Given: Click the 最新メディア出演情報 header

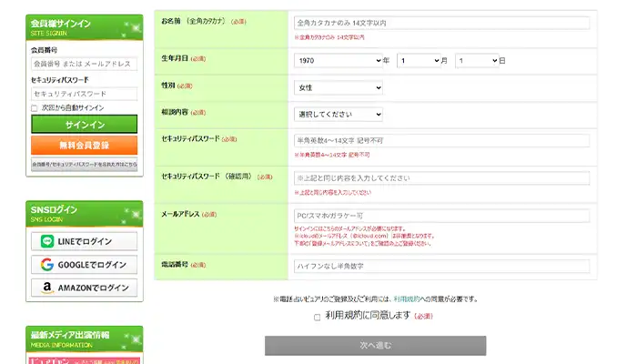Looking at the screenshot, I should coord(84,339).
